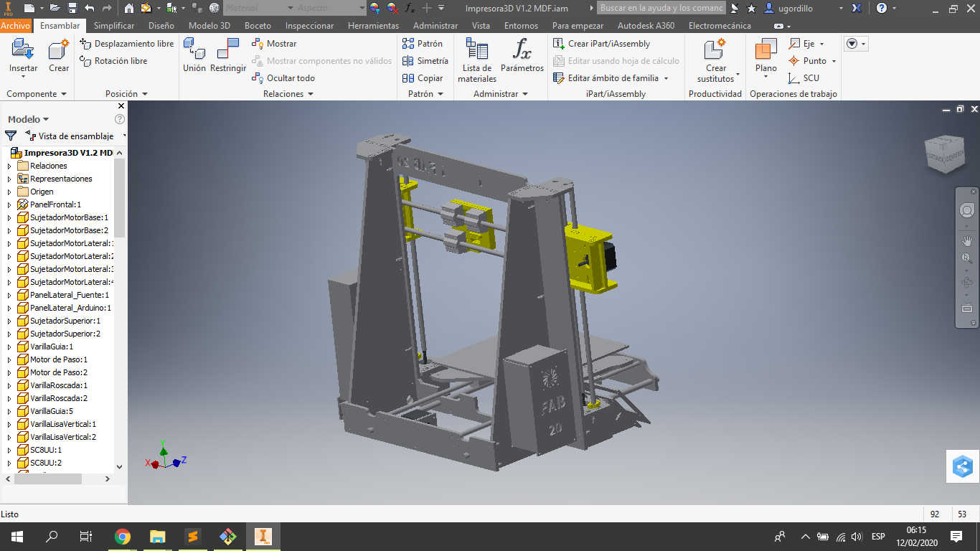Expand the Representaciones node

[9, 179]
